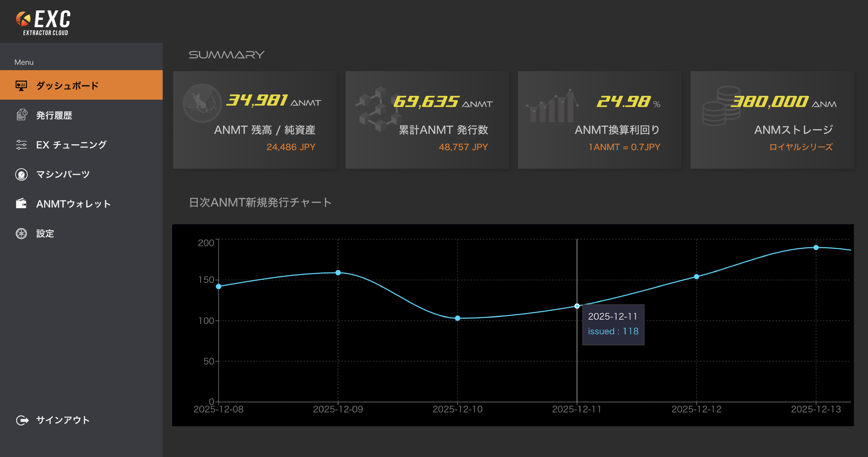Click the 累計ANMT 発行数 summary card
868x457 pixels.
point(427,120)
